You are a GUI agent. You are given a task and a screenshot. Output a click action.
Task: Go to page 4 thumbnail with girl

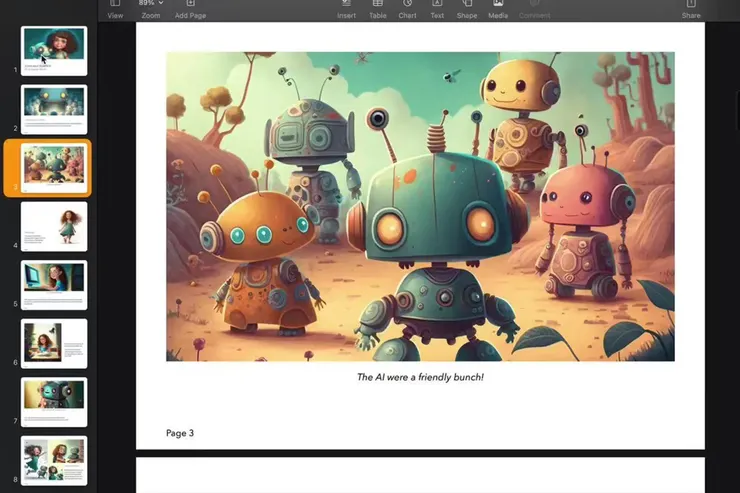coord(54,226)
